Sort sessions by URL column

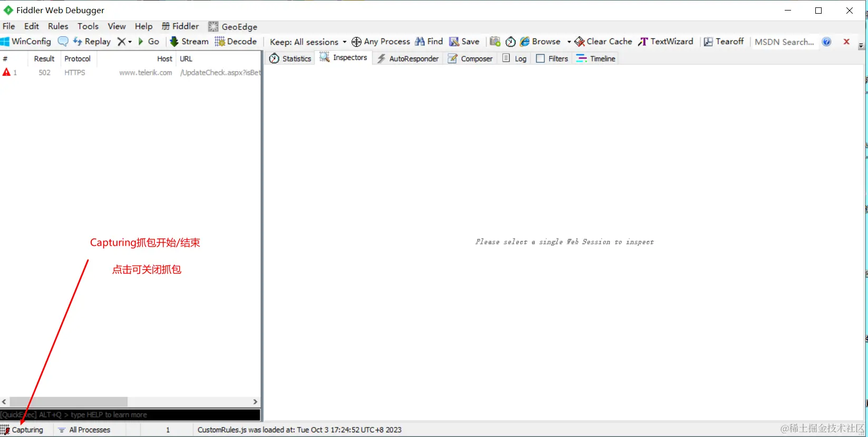click(x=219, y=58)
